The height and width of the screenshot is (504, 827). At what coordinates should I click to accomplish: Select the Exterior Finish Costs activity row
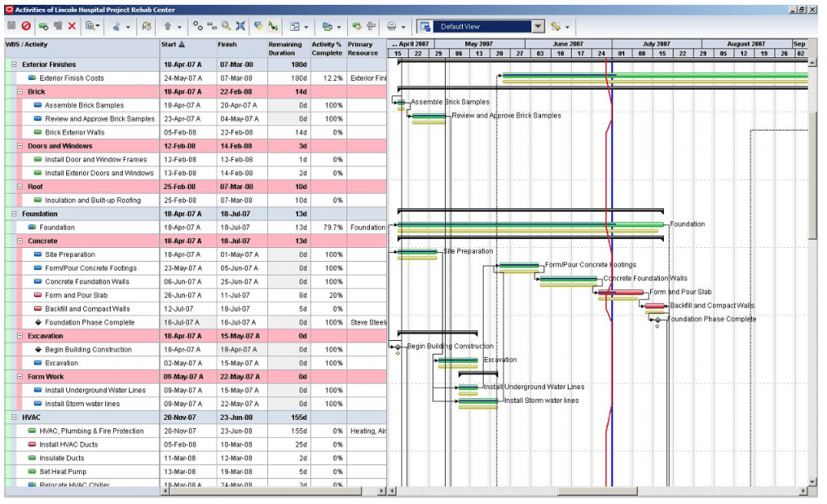click(x=195, y=78)
